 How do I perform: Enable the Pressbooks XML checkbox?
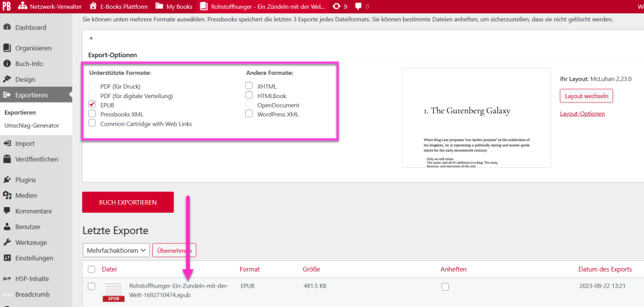(92, 114)
